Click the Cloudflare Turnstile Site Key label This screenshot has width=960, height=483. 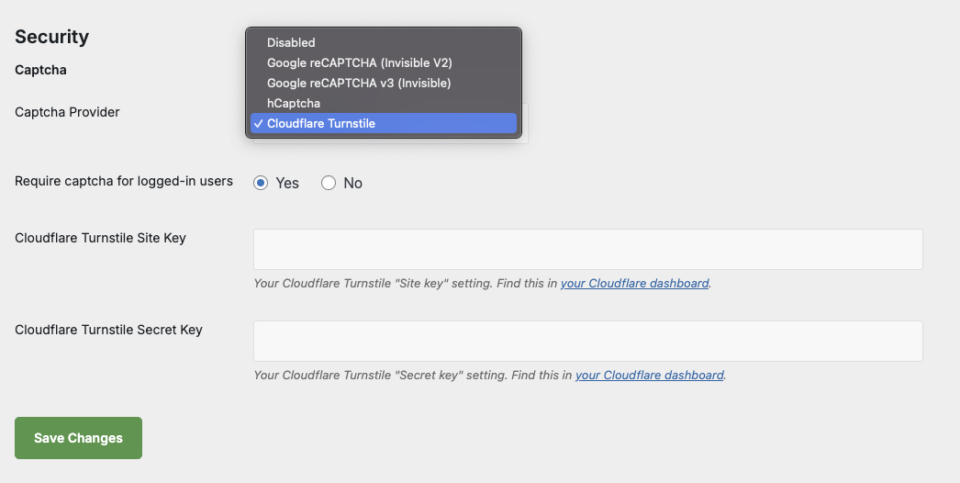(100, 238)
